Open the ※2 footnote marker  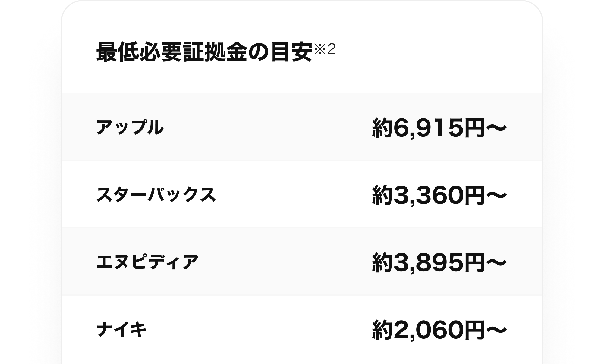(x=325, y=49)
